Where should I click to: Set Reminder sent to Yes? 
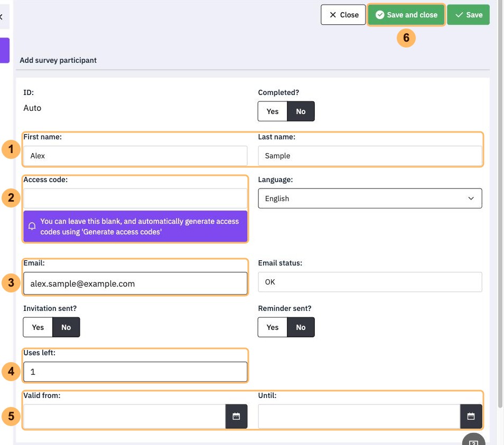point(272,327)
